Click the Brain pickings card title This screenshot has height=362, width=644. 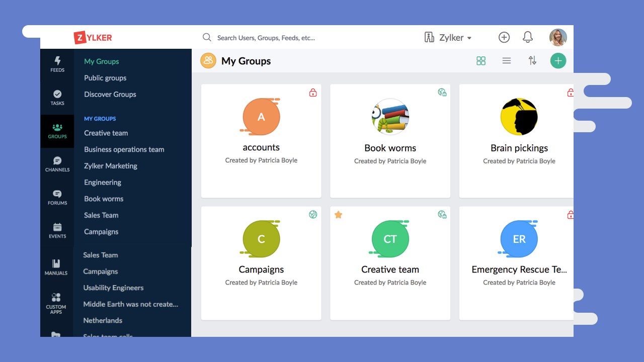click(x=519, y=148)
